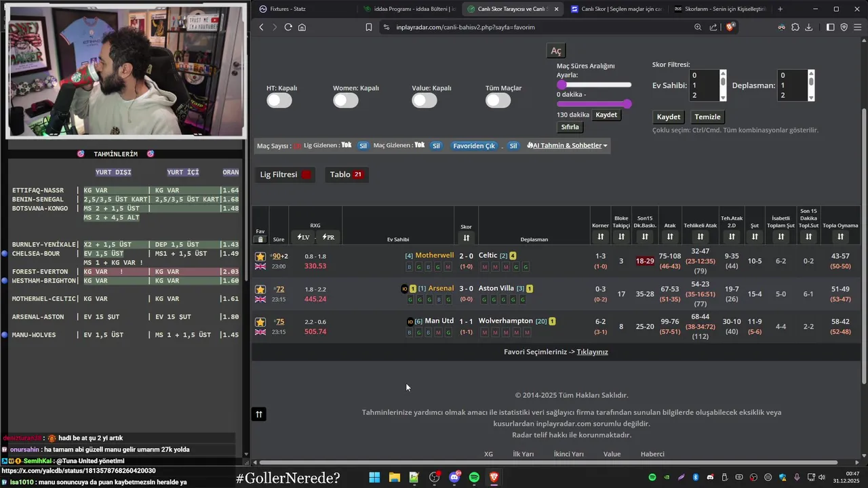
Task: Click the share page icon in address bar
Action: [x=713, y=27]
